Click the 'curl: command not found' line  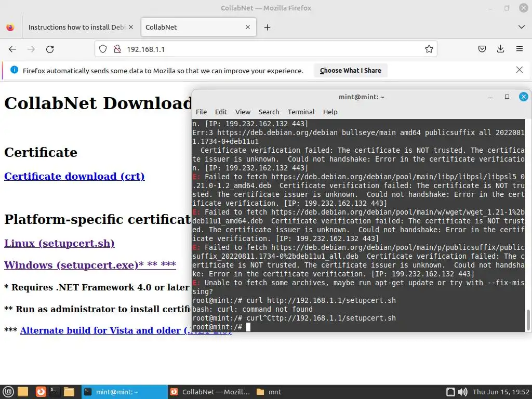click(252, 310)
